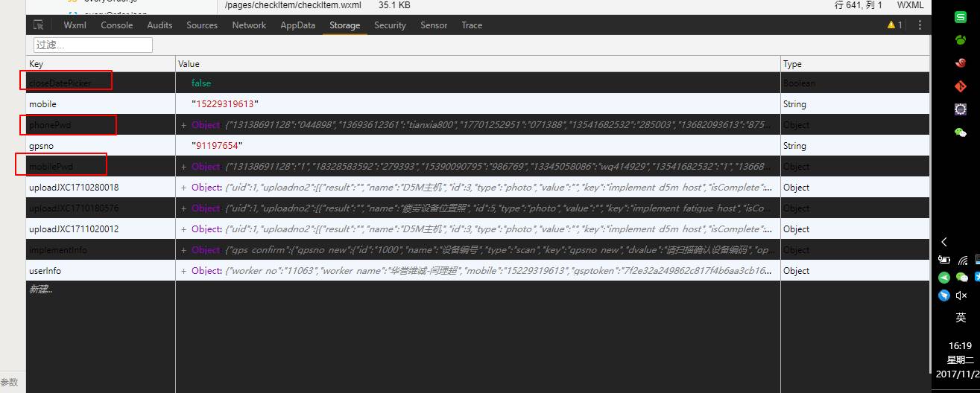This screenshot has width=980, height=393.
Task: Select the uploadJXC1711020012 key cell
Action: click(101, 229)
